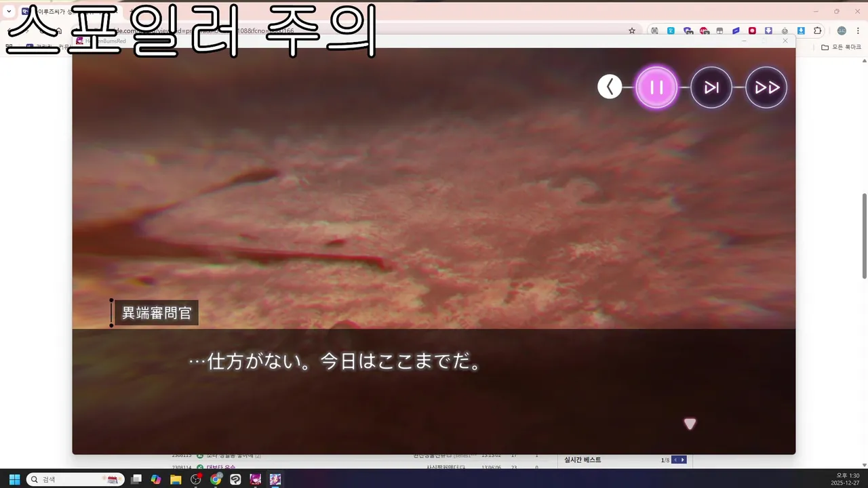Open the apps grid on the bookmarks bar

pyautogui.click(x=9, y=47)
